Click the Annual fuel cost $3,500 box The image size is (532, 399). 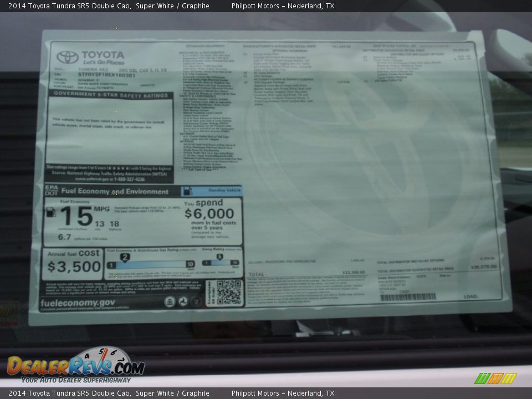click(73, 263)
